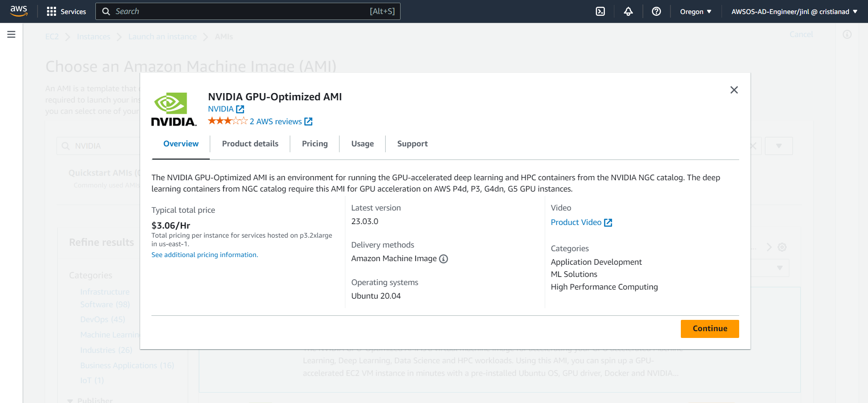Viewport: 868px width, 403px height.
Task: Click the 23.03.0 latest version text
Action: tap(365, 221)
